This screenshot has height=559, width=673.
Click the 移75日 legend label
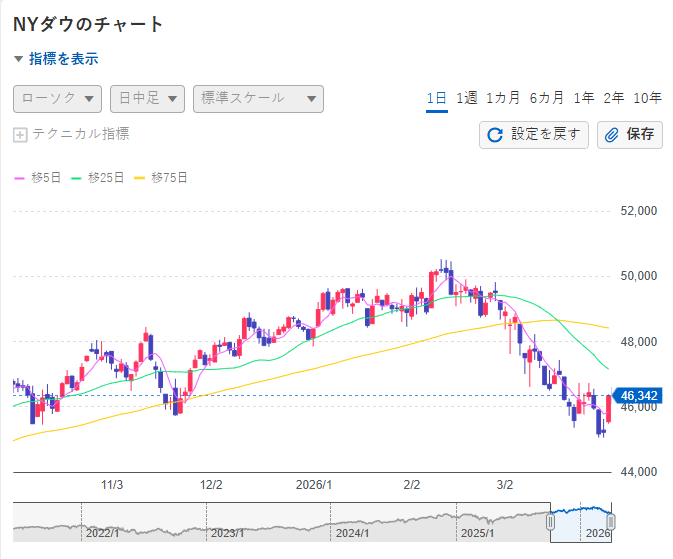(x=169, y=178)
